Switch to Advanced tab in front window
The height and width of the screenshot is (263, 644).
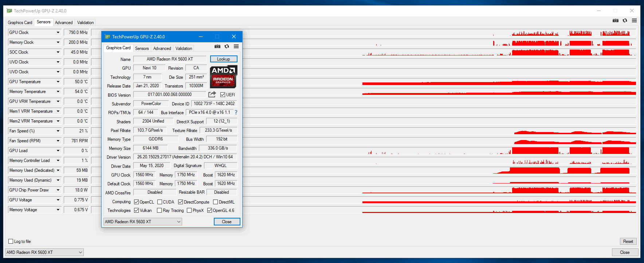coord(162,49)
